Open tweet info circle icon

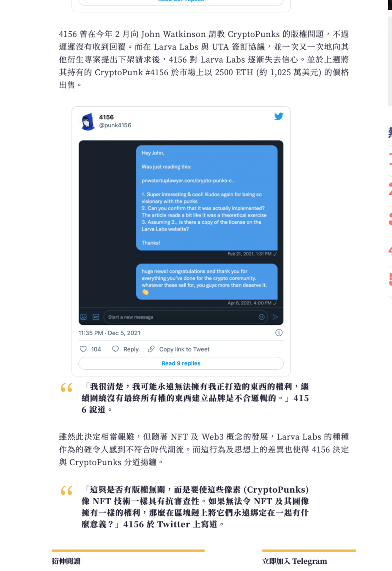(279, 333)
